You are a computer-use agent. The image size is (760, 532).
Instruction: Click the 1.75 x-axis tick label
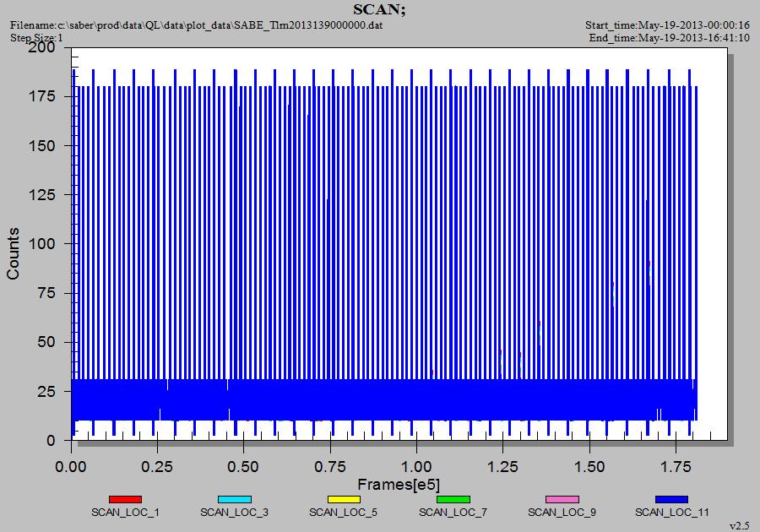676,467
